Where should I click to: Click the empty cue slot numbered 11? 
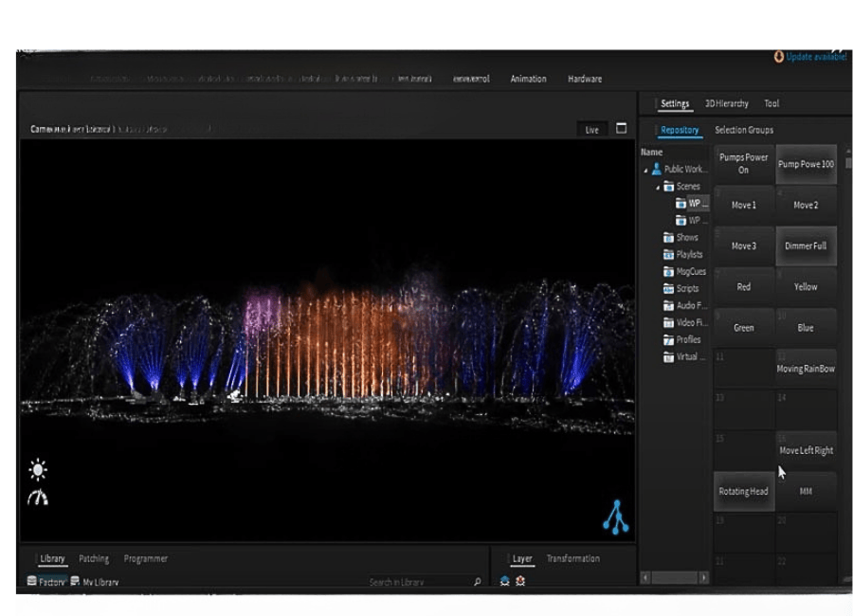pyautogui.click(x=744, y=369)
